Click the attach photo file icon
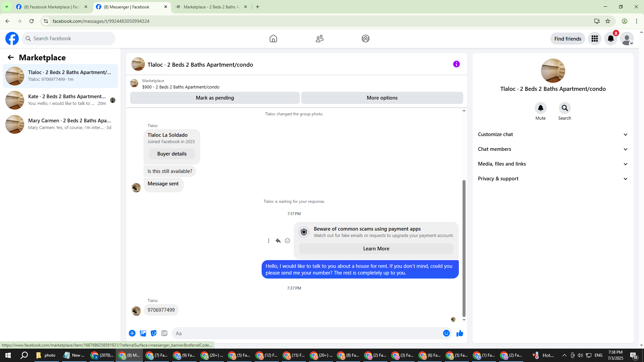The height and width of the screenshot is (362, 644). coord(143,333)
